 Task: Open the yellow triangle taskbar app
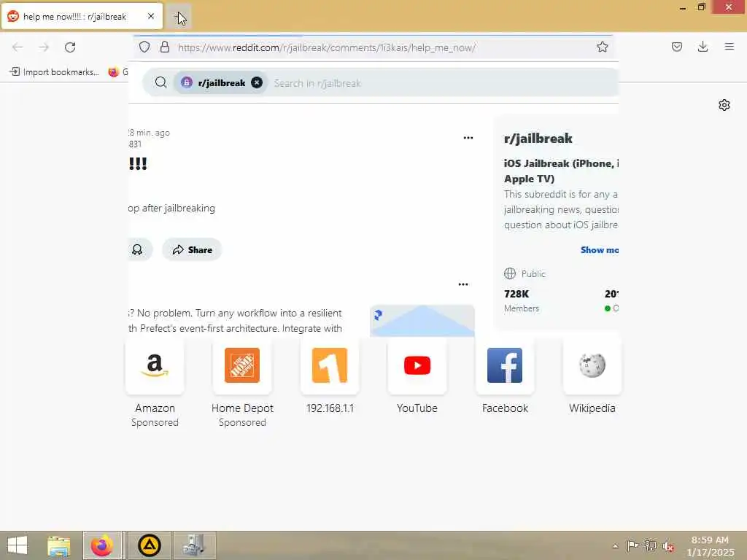pos(149,545)
